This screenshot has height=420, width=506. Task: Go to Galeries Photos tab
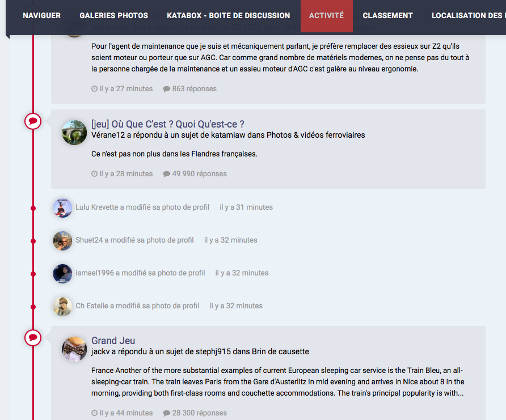click(x=113, y=16)
